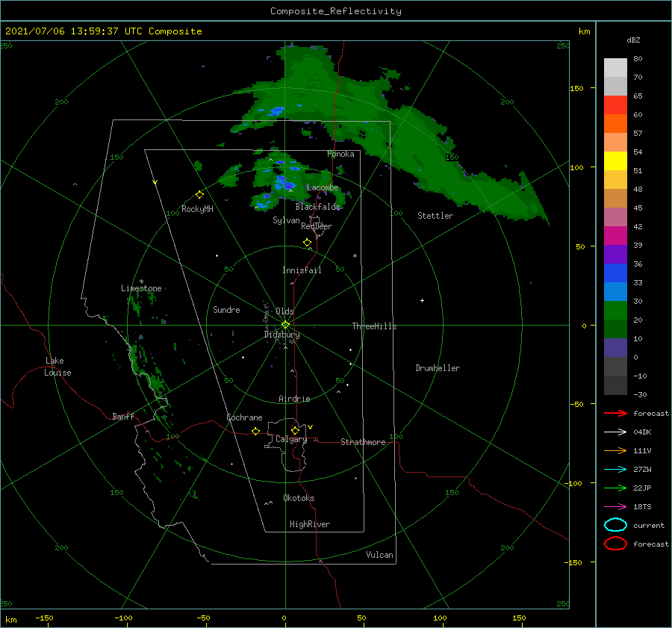Click the RedDeer city label

click(x=317, y=226)
